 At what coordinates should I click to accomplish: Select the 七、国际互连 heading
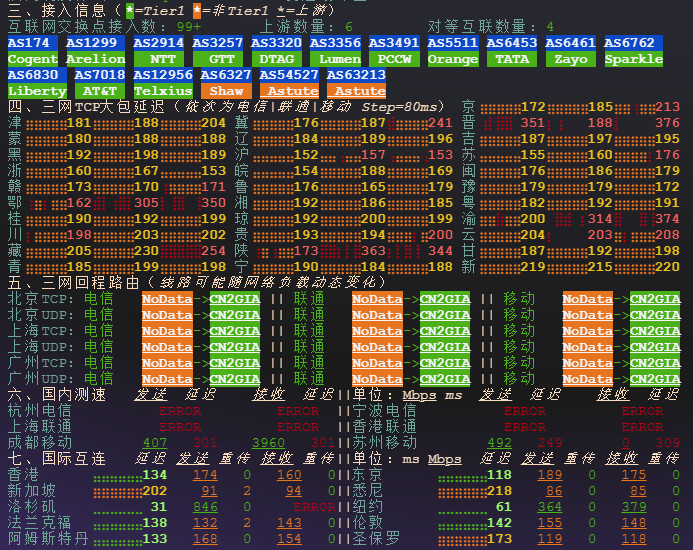(x=57, y=458)
